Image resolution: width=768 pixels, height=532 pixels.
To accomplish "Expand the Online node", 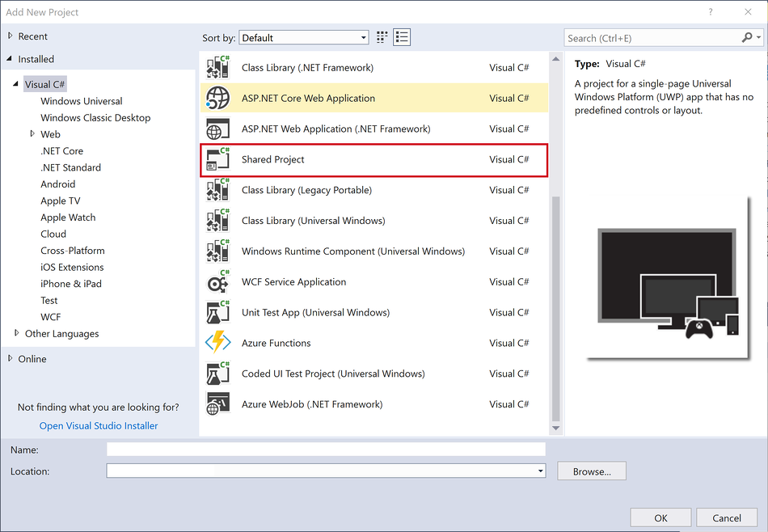I will pos(11,359).
